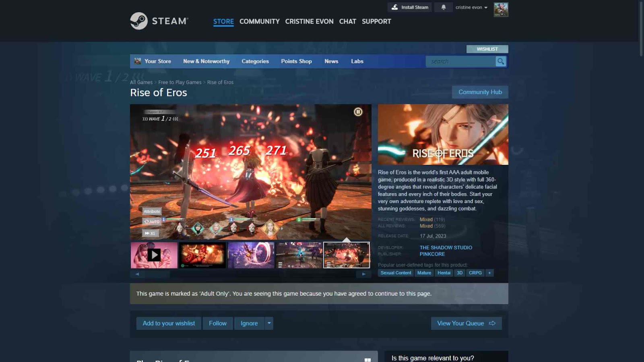Select the highlighted fifth screenshot thumbnail
Screen dimensions: 644x362
[347, 255]
